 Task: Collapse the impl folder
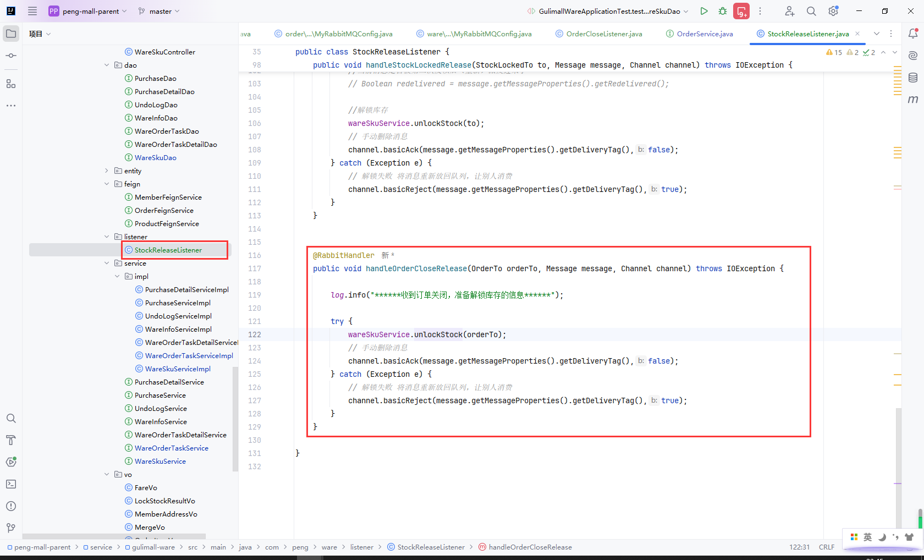(117, 276)
